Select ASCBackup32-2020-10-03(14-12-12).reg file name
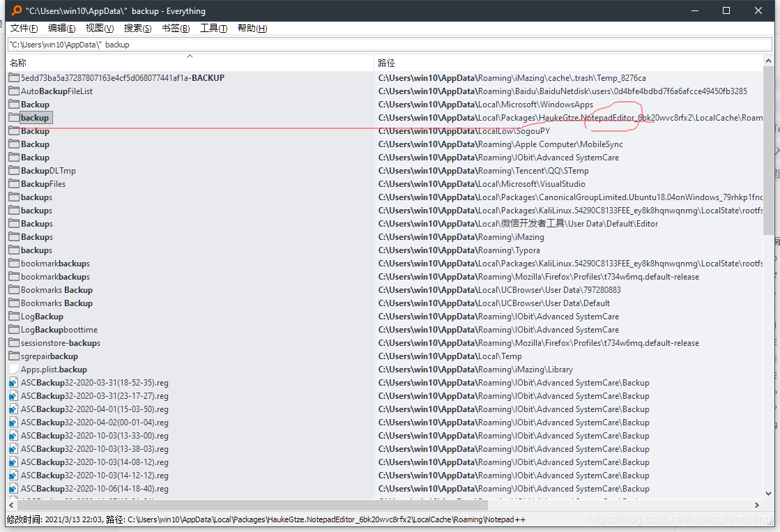The width and height of the screenshot is (780, 532). [x=95, y=476]
